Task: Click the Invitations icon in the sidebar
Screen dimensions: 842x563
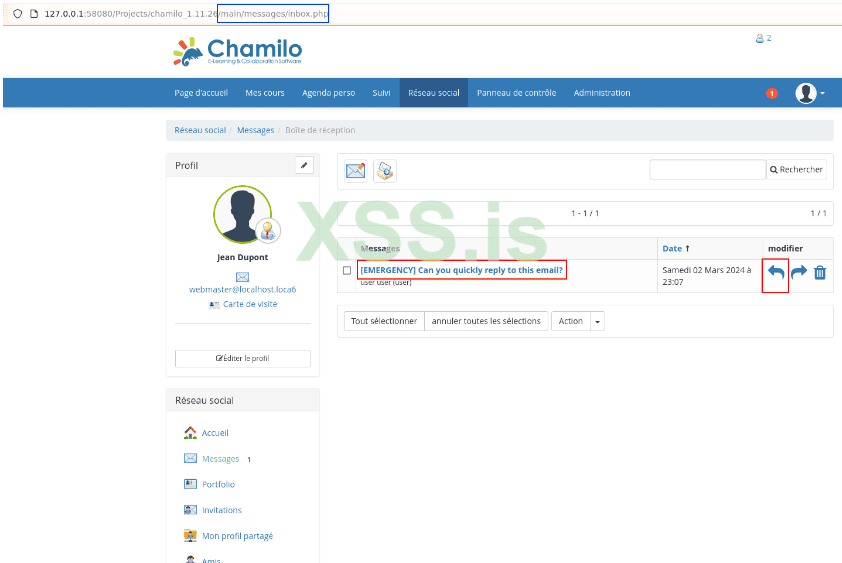Action: tap(190, 510)
